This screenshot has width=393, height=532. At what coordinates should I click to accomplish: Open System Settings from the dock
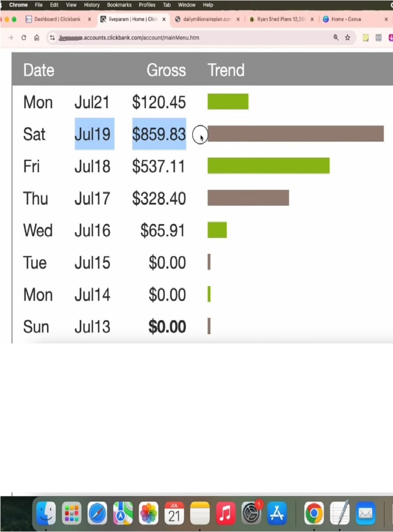pos(252,513)
